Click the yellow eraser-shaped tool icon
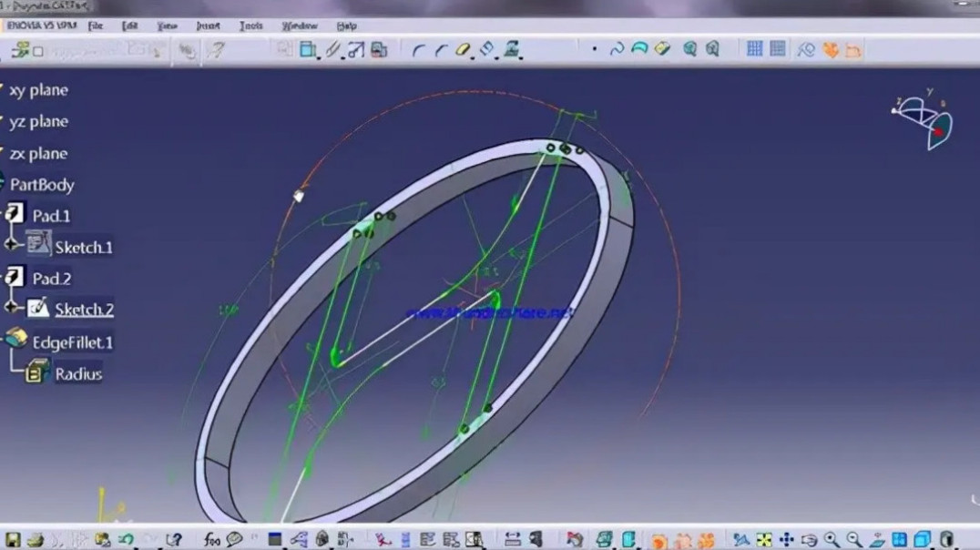980x550 pixels. [463, 49]
